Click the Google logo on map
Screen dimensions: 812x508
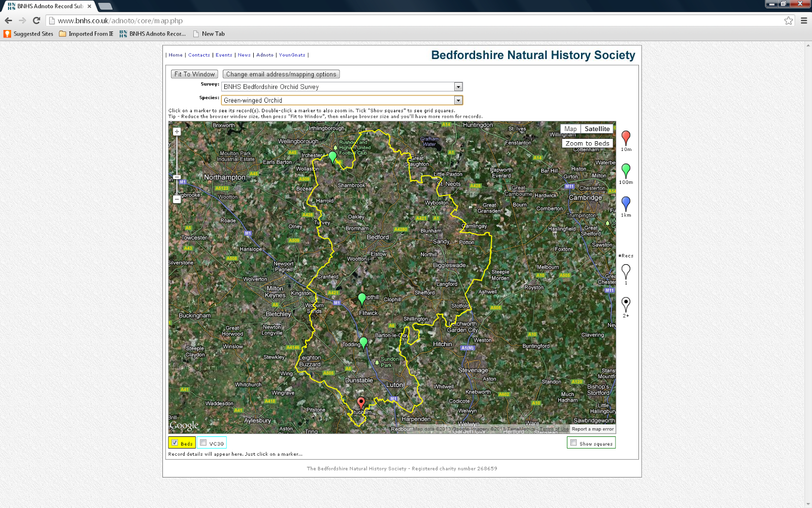point(184,426)
